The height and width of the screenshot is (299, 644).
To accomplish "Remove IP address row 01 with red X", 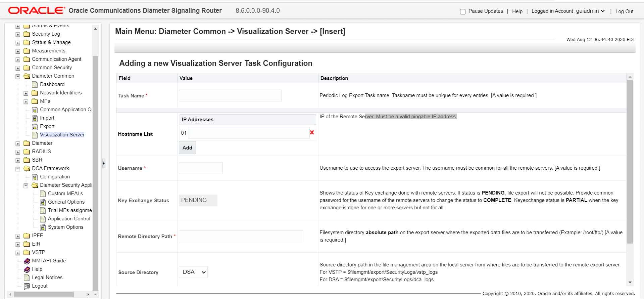I will pos(312,132).
